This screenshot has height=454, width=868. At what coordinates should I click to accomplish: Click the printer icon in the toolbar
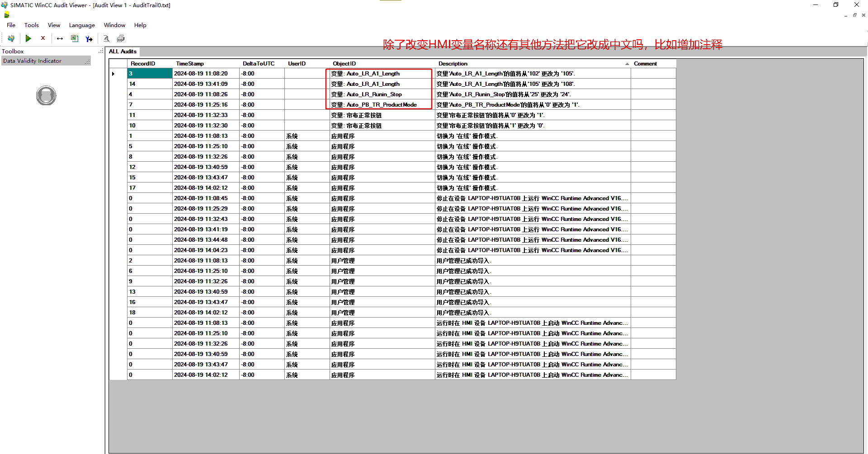(121, 38)
